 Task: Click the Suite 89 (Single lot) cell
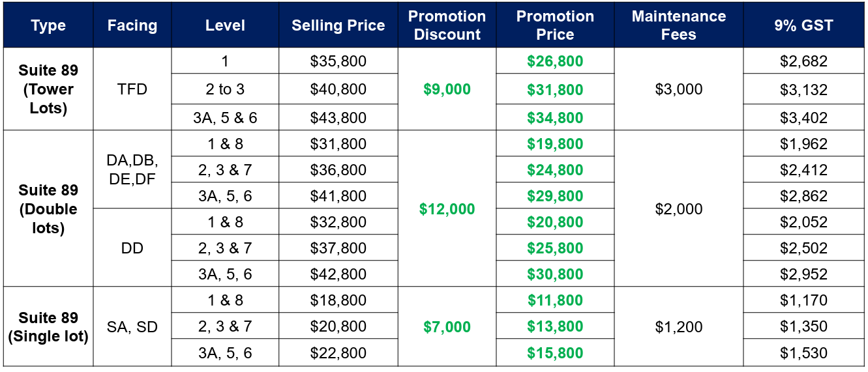[x=48, y=327]
